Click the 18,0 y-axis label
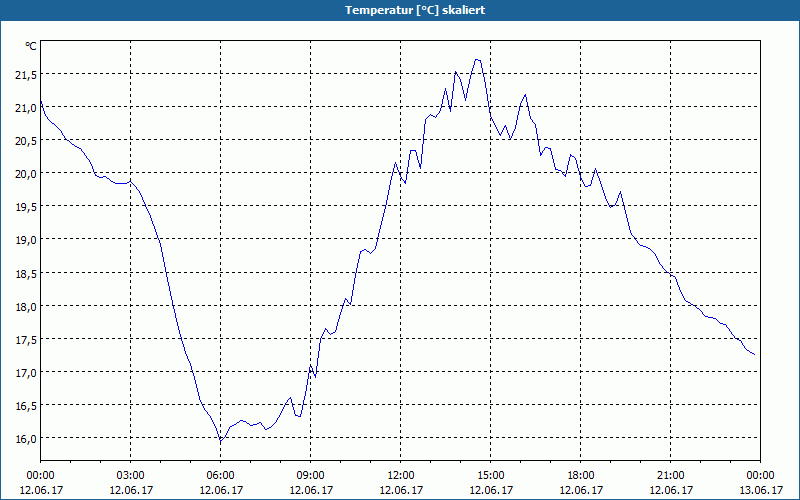This screenshot has width=800, height=500. coord(26,307)
